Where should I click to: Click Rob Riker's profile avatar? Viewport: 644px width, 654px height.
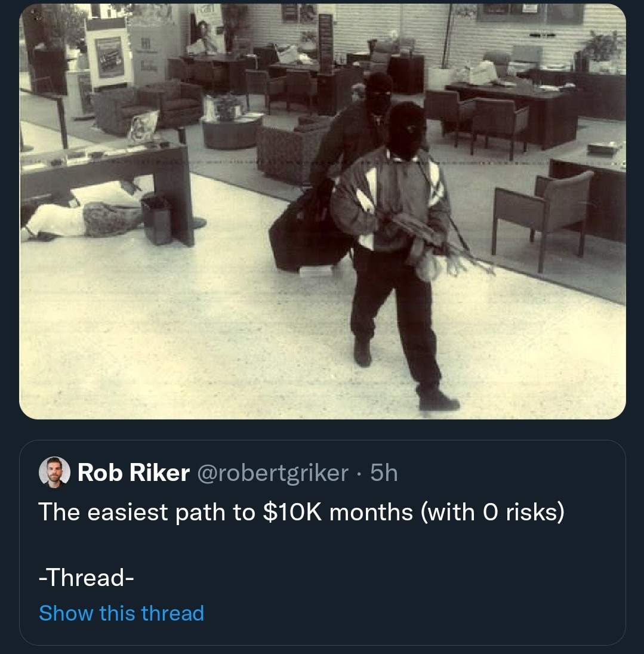point(55,473)
